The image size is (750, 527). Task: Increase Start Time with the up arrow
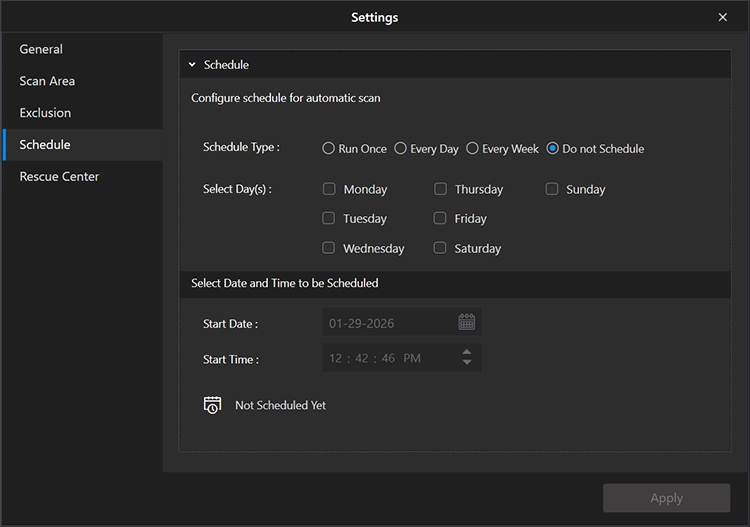[467, 352]
